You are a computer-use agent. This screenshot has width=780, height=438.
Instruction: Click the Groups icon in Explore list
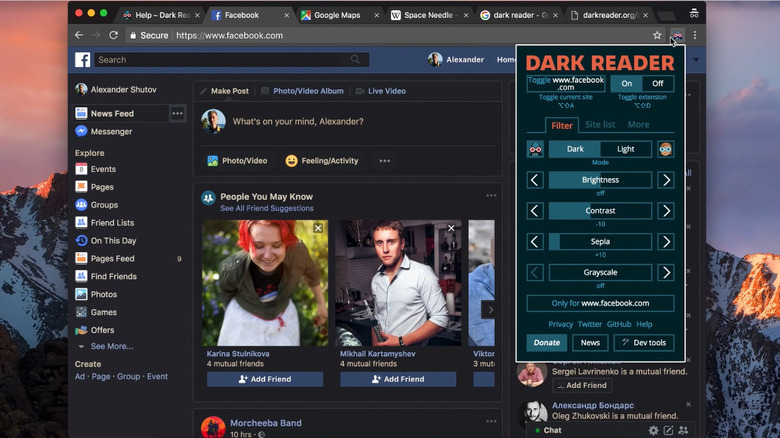(81, 205)
